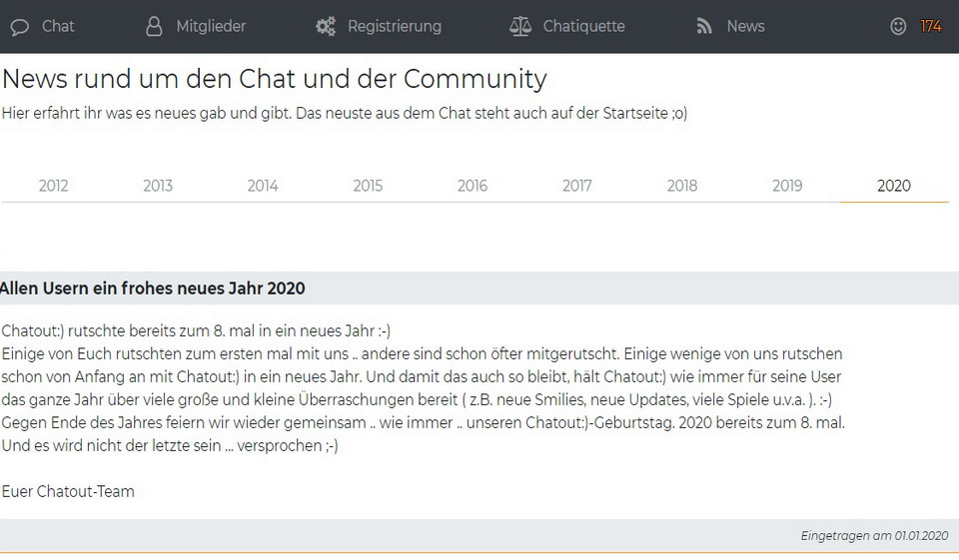Click the News RSS feed icon

click(x=705, y=27)
